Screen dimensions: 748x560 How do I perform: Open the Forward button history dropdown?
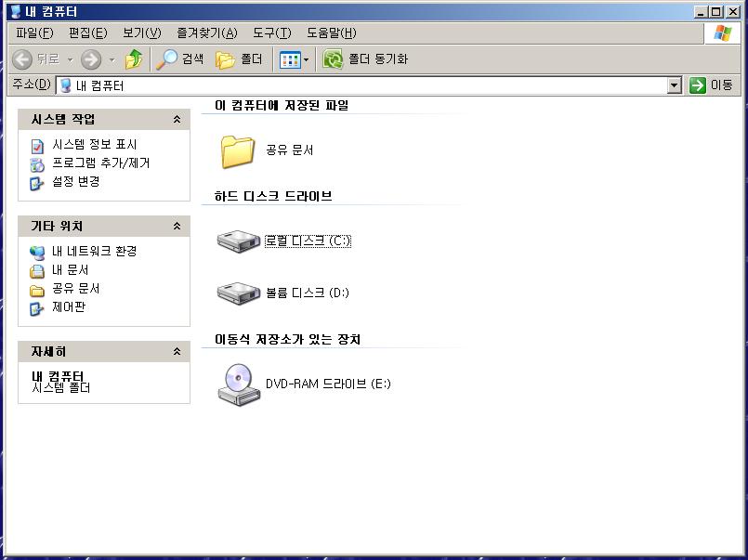point(112,59)
